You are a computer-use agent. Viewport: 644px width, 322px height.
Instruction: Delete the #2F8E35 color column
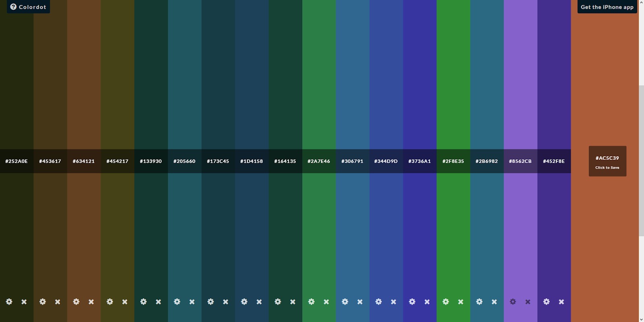[461, 301]
